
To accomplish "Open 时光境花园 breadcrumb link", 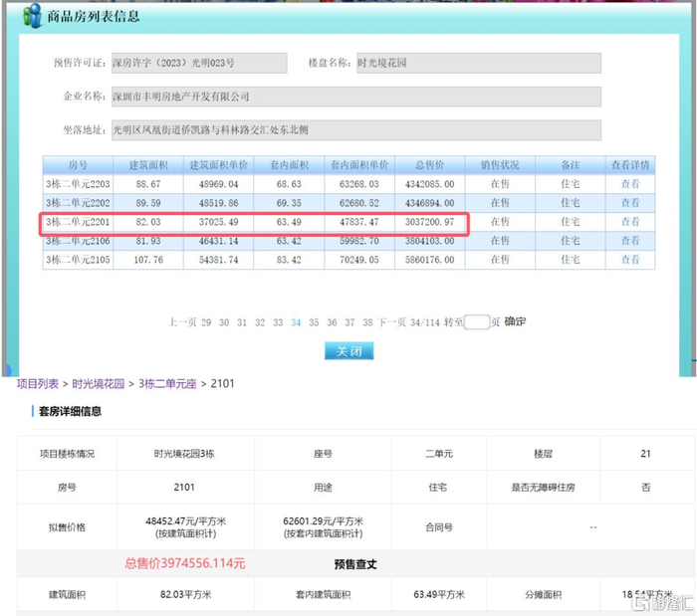I will point(98,383).
